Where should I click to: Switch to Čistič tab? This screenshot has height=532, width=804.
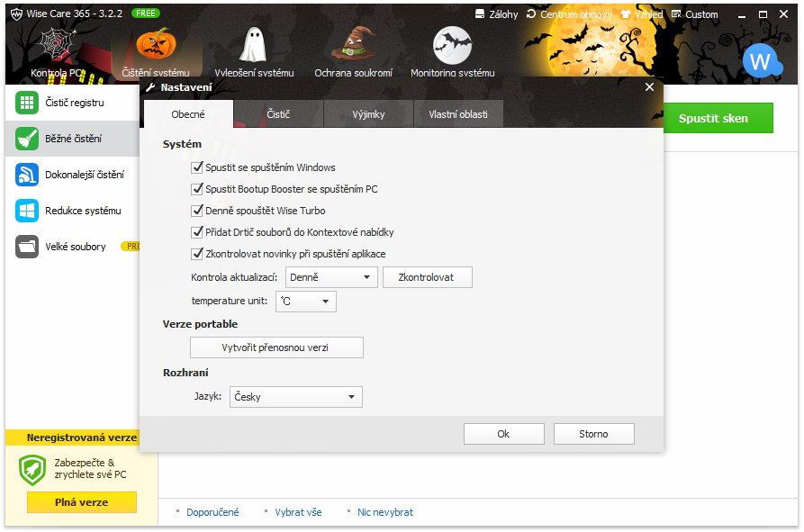(278, 114)
